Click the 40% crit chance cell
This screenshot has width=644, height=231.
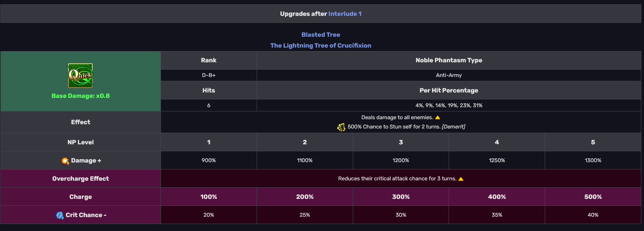593,215
